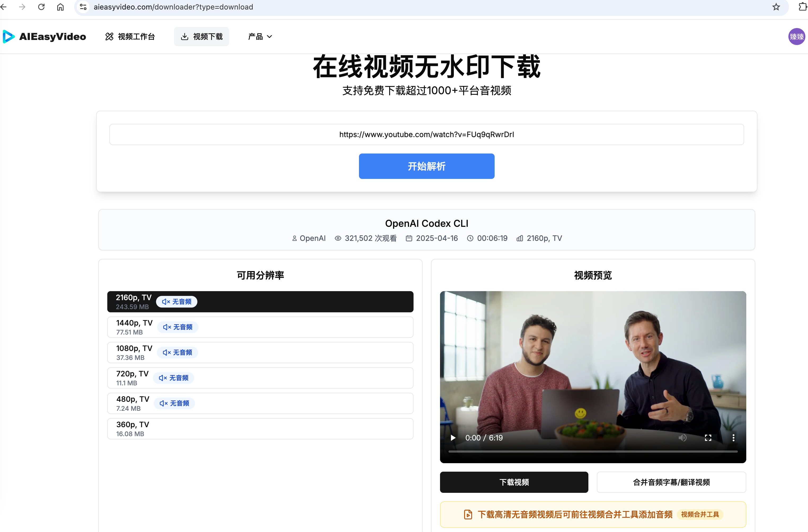Expand the 产品 dropdown menu
Viewport: 808px width, 532px height.
(260, 36)
